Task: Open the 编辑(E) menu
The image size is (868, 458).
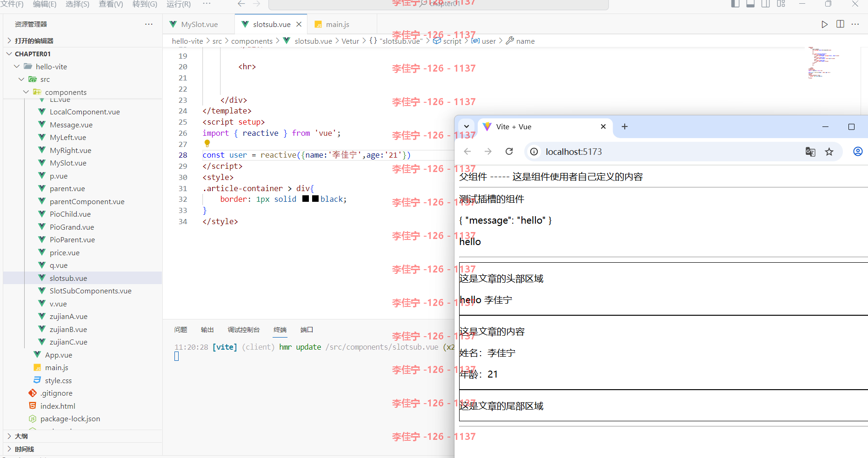Action: coord(45,4)
